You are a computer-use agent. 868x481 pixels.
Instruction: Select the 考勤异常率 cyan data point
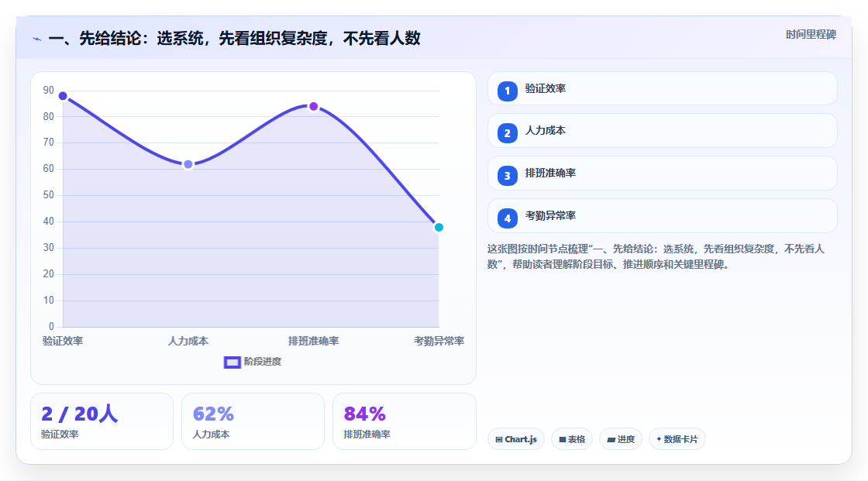pyautogui.click(x=439, y=228)
